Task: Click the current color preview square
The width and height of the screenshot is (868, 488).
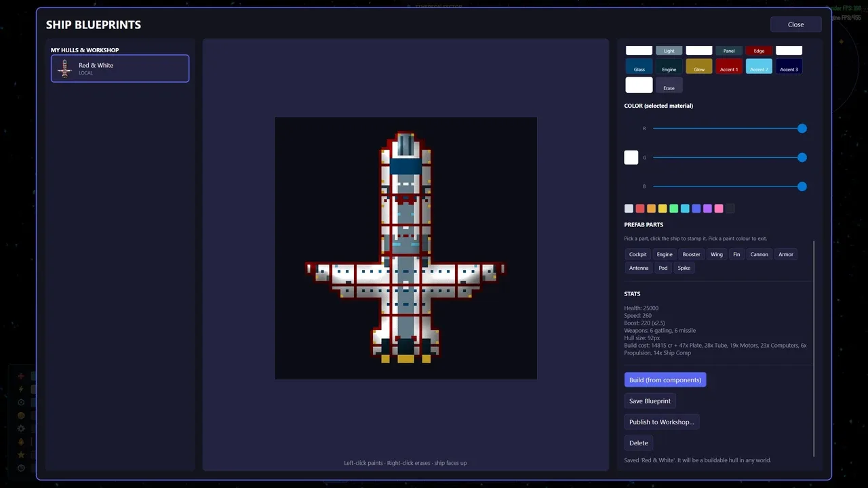Action: click(x=631, y=157)
